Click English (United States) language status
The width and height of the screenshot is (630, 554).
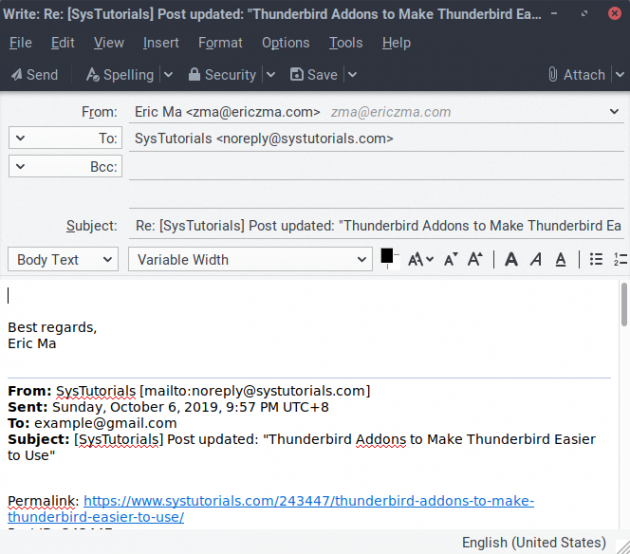click(534, 543)
